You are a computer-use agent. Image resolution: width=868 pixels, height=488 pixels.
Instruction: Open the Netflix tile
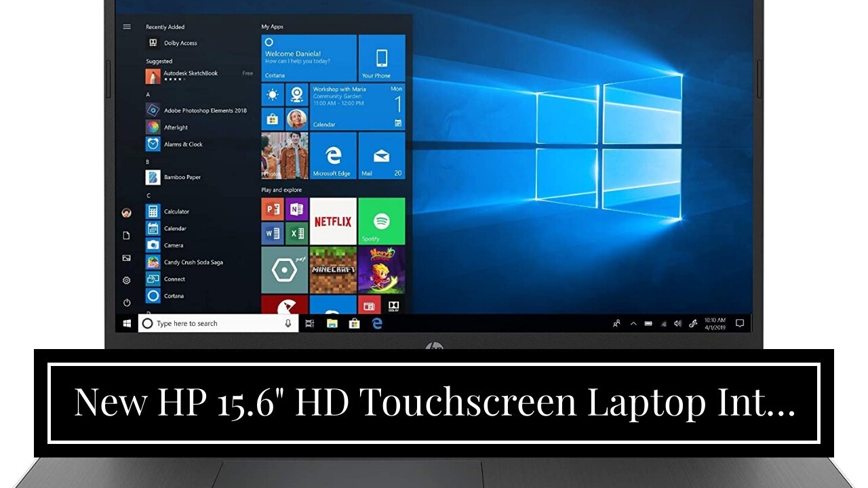(333, 221)
